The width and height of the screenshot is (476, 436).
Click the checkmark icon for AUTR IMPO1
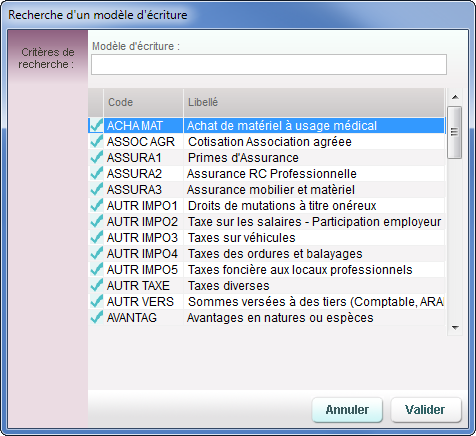tap(96, 205)
